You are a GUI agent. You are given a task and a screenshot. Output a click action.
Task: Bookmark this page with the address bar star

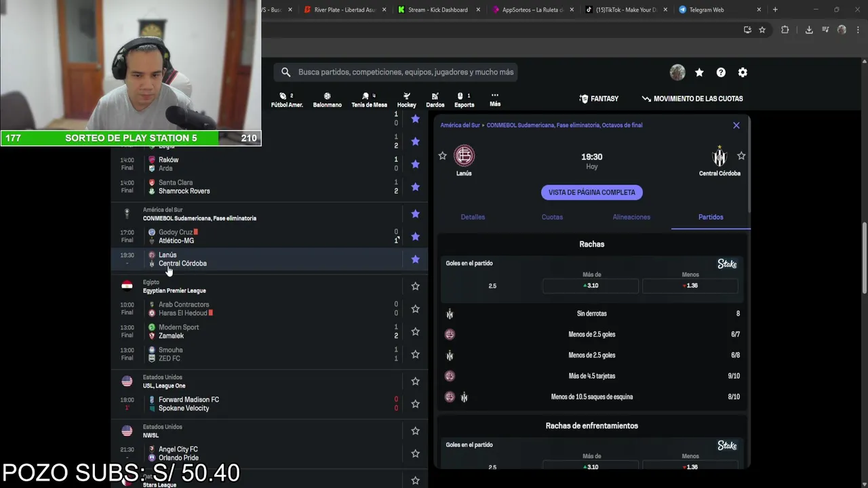762,30
